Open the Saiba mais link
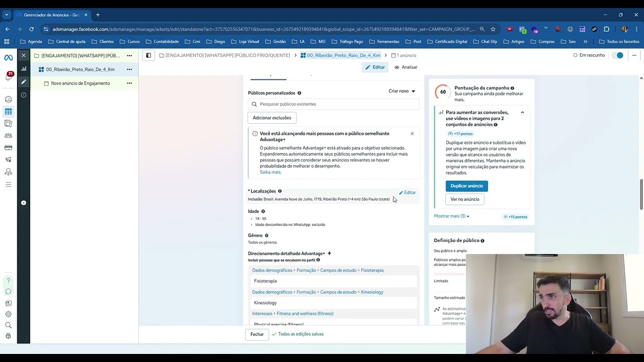The image size is (644, 362). [271, 172]
